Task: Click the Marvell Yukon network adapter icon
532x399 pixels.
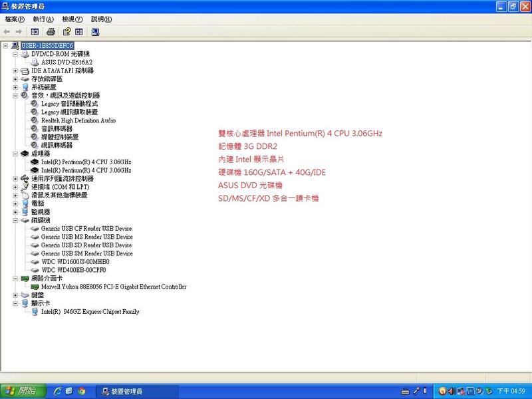Action: click(35, 287)
